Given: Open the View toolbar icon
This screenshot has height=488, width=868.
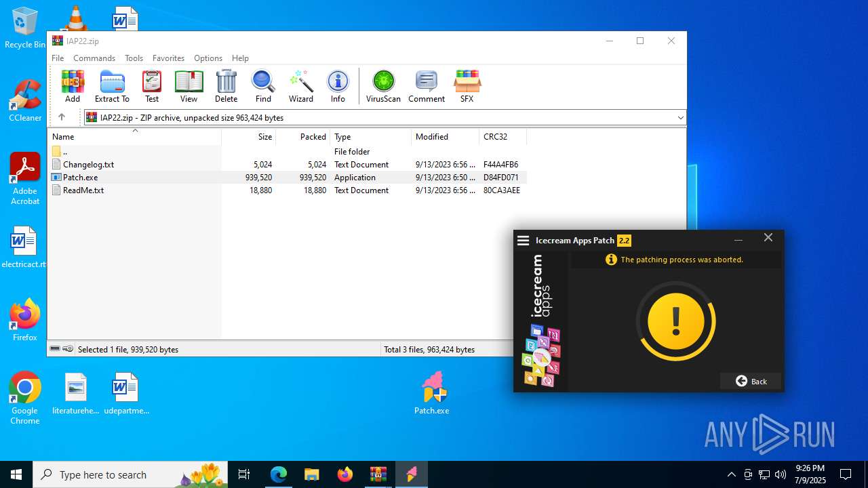Looking at the screenshot, I should coord(189,86).
